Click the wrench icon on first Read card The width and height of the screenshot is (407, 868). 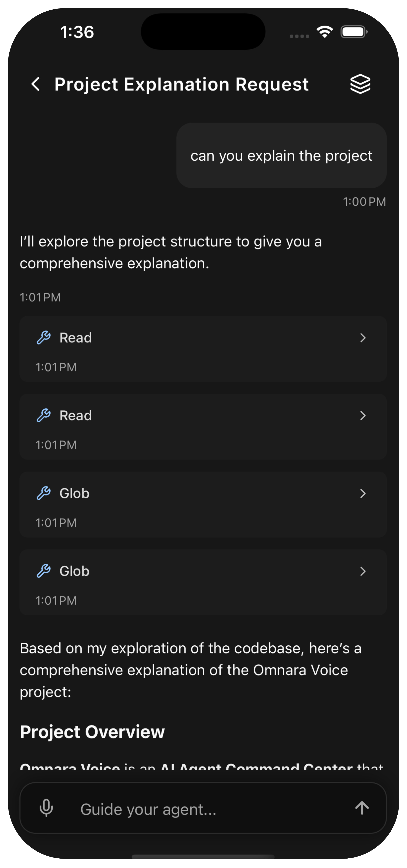click(x=44, y=337)
